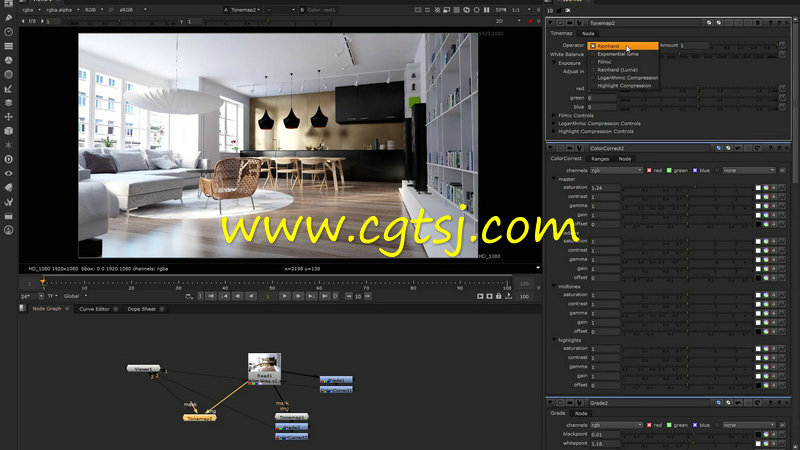Click Amount animation curve icon

(782, 46)
